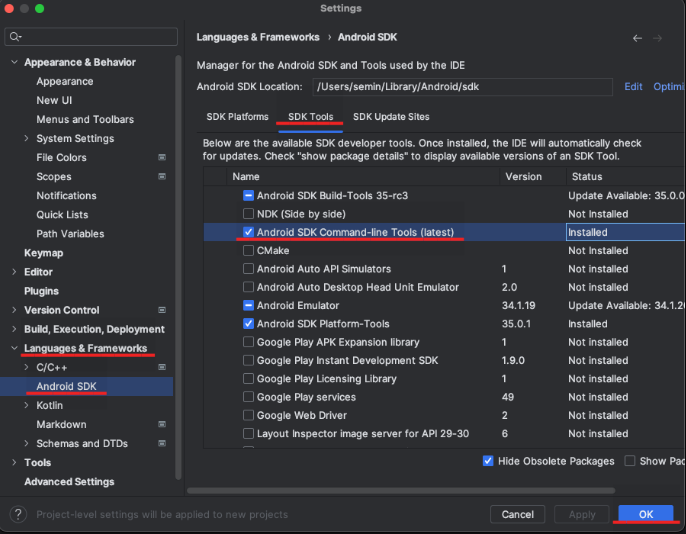Check Layout Inspector image server API 29-30
The width and height of the screenshot is (686, 534).
click(x=248, y=433)
